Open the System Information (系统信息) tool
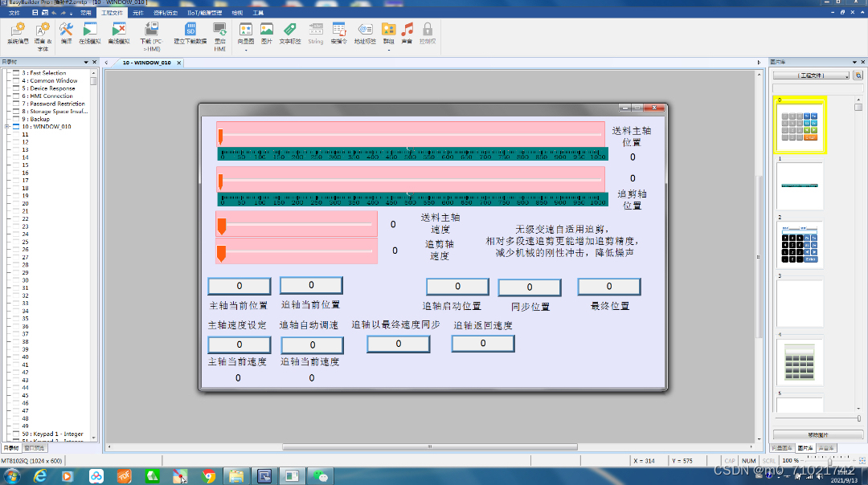The height and width of the screenshot is (485, 868). click(17, 33)
